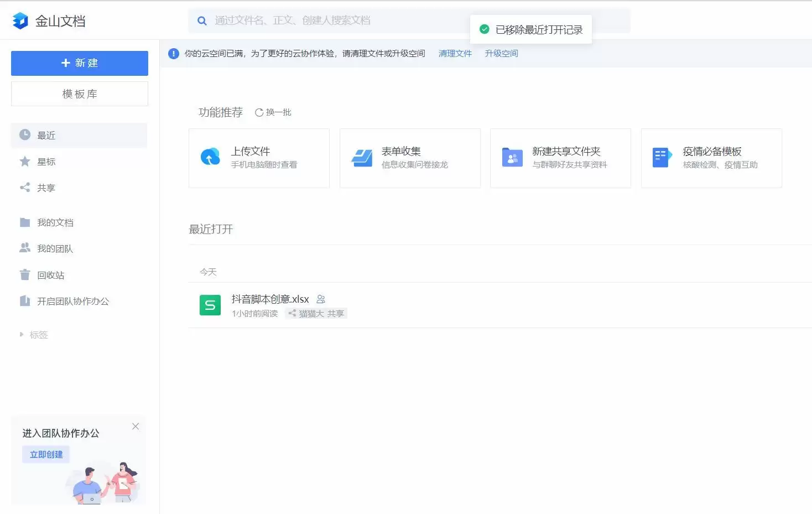This screenshot has height=514, width=812.
Task: Click the collaborator icon after the filename
Action: pyautogui.click(x=321, y=299)
